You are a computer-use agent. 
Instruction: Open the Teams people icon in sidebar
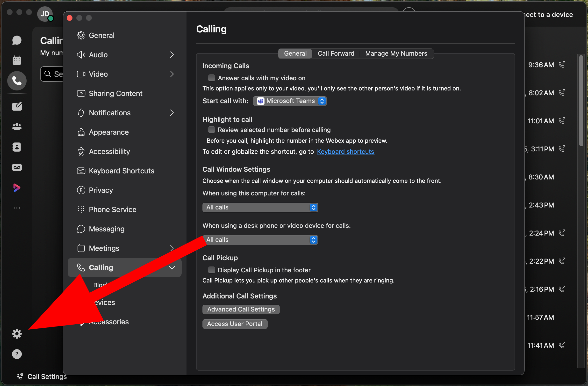pyautogui.click(x=17, y=127)
